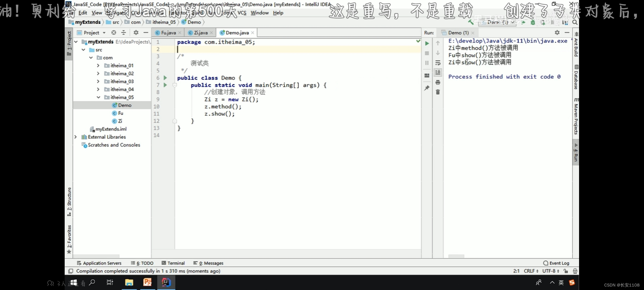Screen dimensions: 644x290
Task: Toggle Scroll to end in Run console
Action: point(438,72)
